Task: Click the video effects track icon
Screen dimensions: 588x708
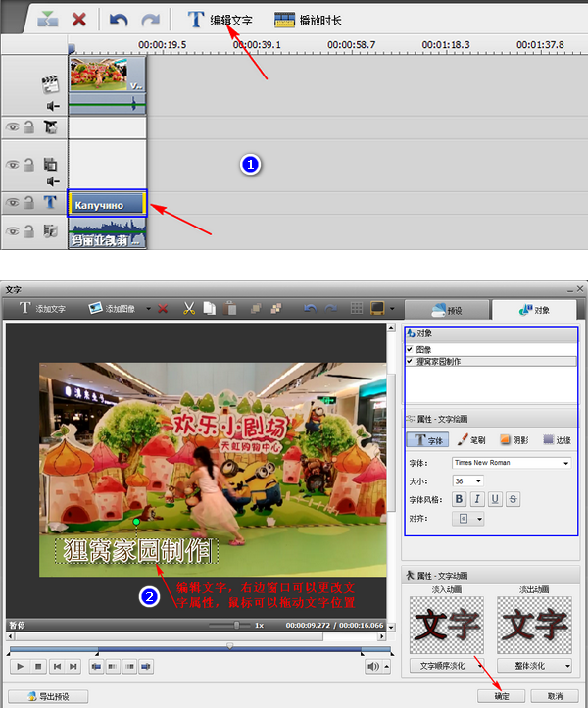Action: click(50, 127)
